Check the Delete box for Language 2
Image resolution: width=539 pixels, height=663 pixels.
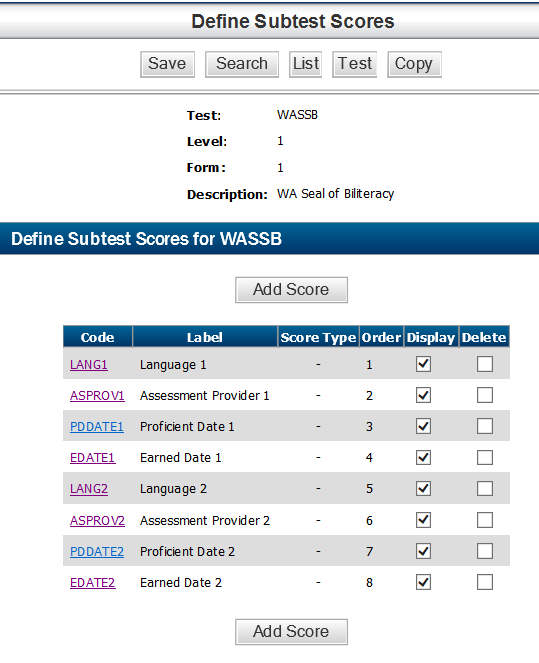point(485,488)
